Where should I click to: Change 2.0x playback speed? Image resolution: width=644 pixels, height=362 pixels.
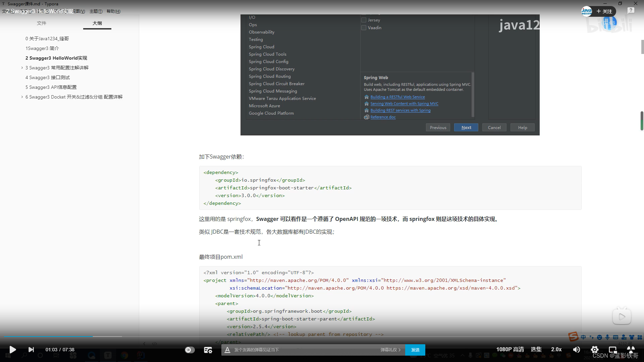coord(556,350)
